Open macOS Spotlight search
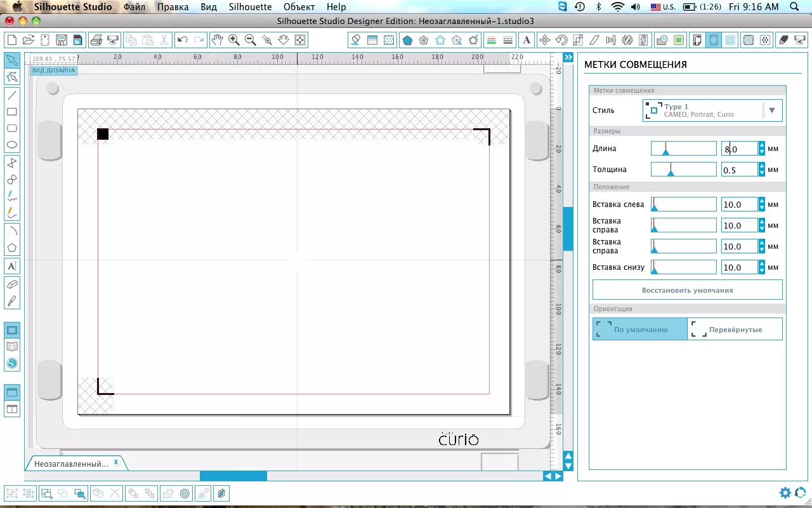This screenshot has height=508, width=812. [x=796, y=7]
